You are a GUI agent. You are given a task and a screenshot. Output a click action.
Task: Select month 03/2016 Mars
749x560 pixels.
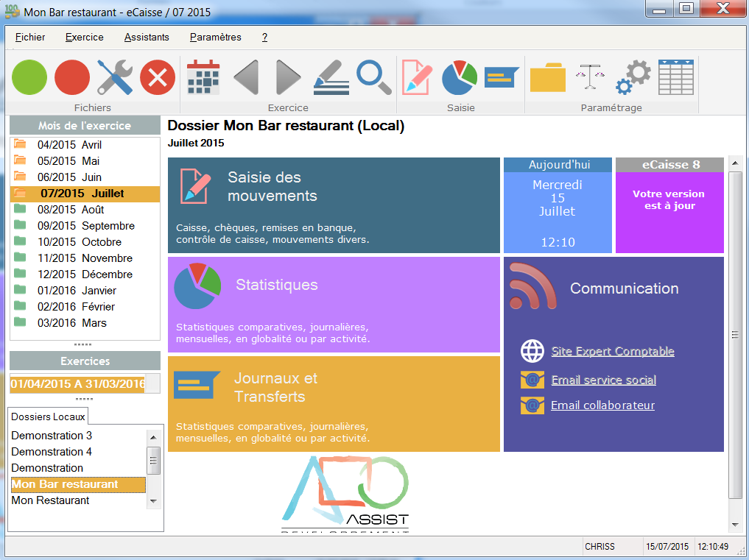(85, 323)
